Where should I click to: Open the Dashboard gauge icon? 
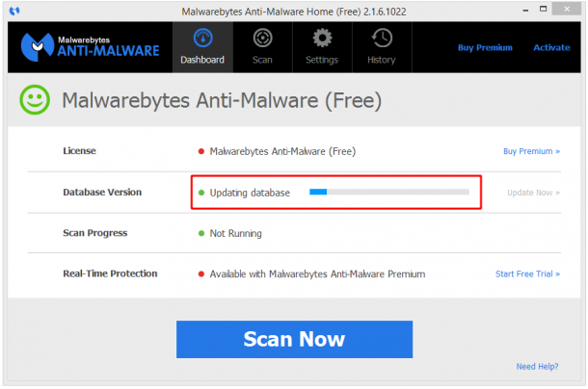(x=202, y=38)
